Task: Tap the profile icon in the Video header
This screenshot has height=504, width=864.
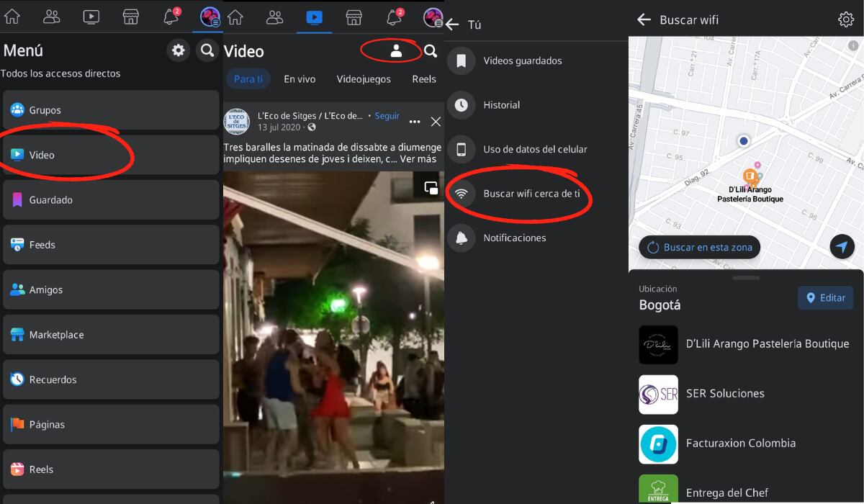Action: (396, 51)
